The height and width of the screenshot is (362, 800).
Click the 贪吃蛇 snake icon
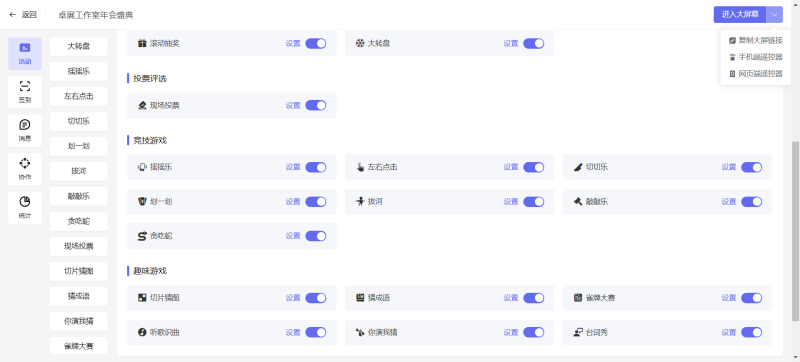142,236
